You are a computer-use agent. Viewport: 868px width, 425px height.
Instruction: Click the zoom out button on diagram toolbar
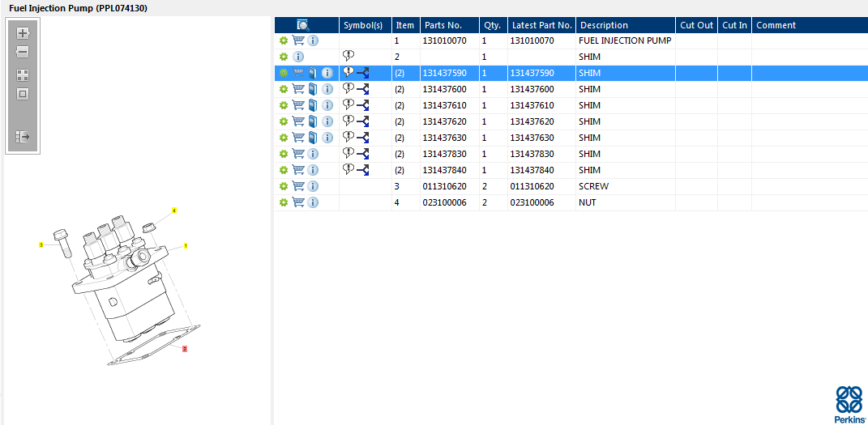click(23, 53)
